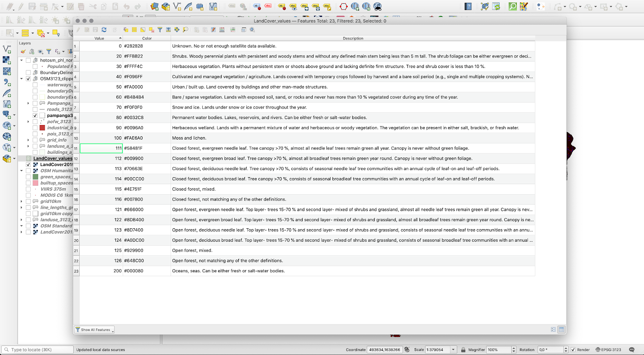The width and height of the screenshot is (644, 355).
Task: Click the Invert selection icon
Action: pyautogui.click(x=143, y=30)
